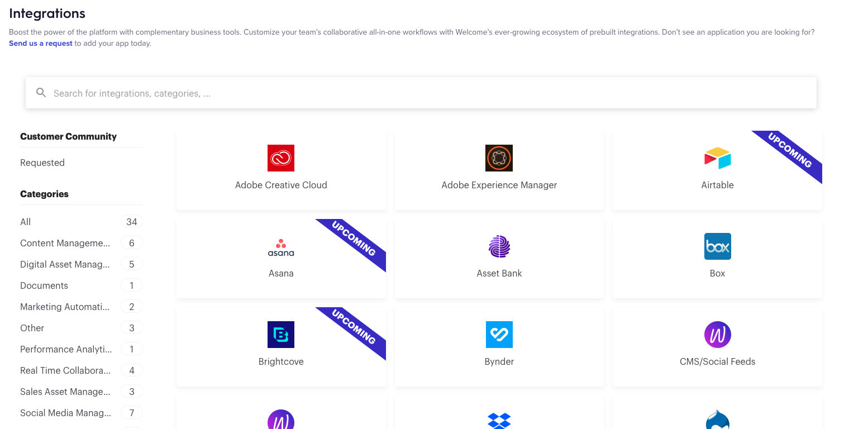Click the Asana card name text

coord(281,273)
